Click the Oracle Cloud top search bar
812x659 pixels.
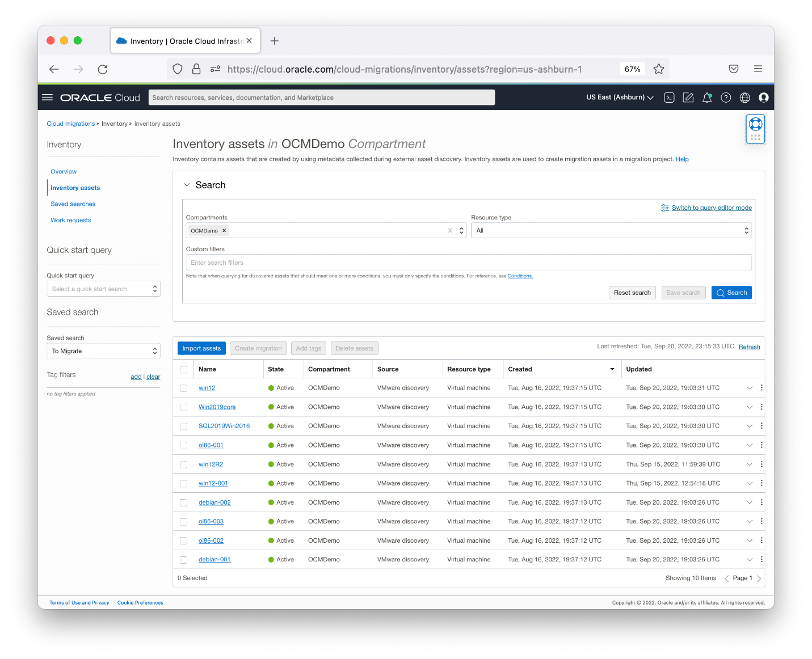322,98
